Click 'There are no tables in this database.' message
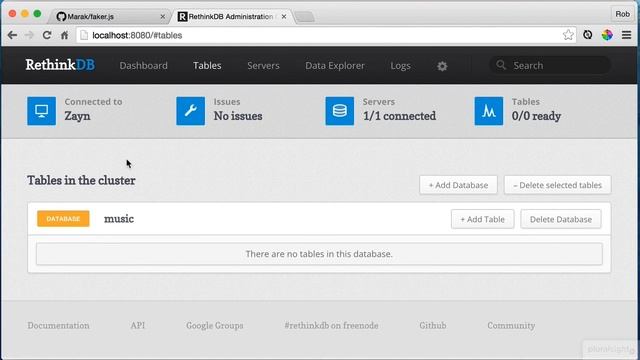 click(x=319, y=254)
